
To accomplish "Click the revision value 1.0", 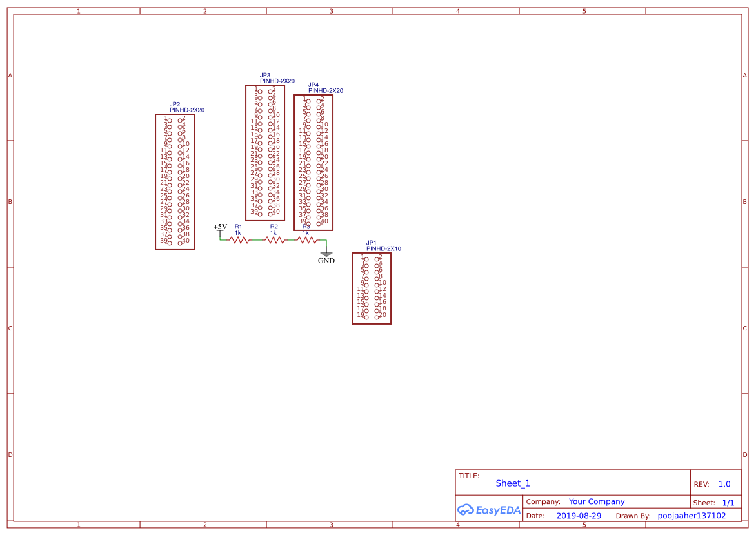I will click(x=723, y=483).
